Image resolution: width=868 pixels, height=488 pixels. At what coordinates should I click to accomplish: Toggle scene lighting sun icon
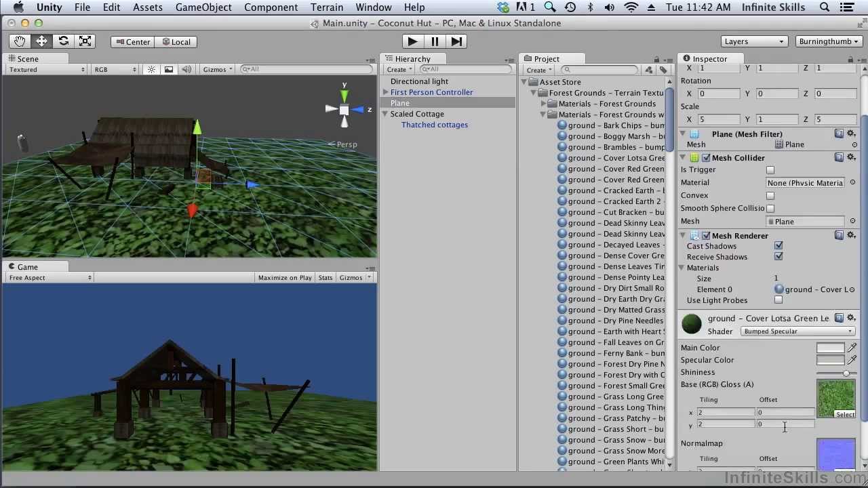point(151,69)
